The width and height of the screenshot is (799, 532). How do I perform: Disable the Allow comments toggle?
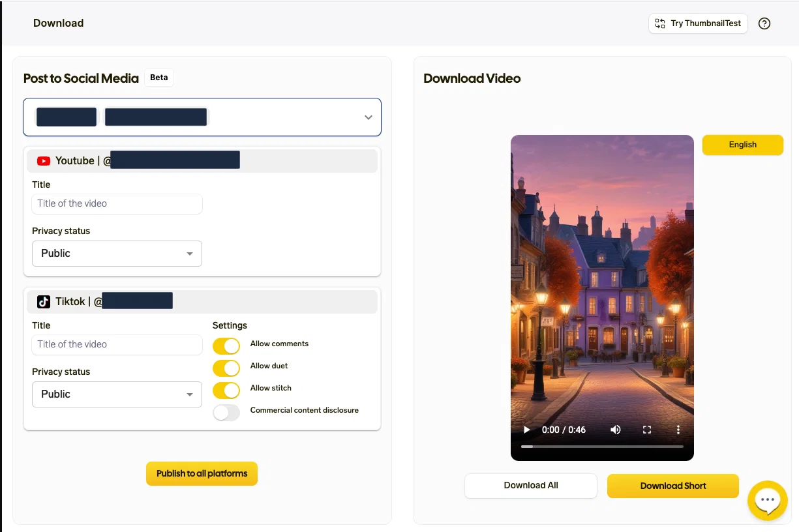coord(226,346)
